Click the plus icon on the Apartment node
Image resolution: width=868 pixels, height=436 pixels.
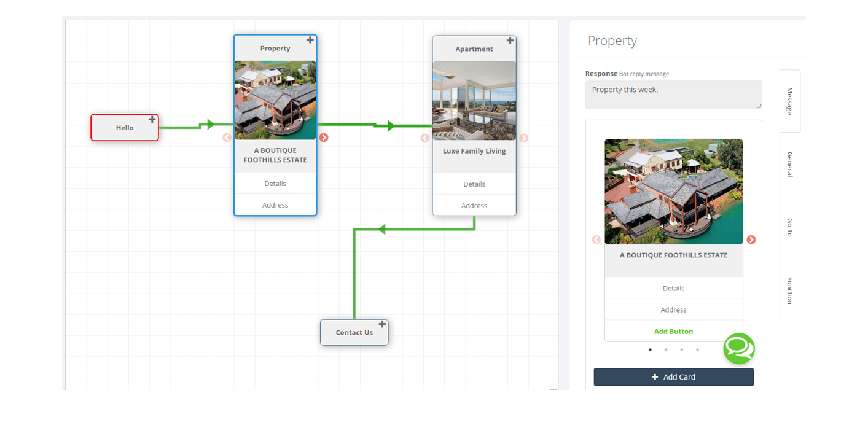coord(510,40)
